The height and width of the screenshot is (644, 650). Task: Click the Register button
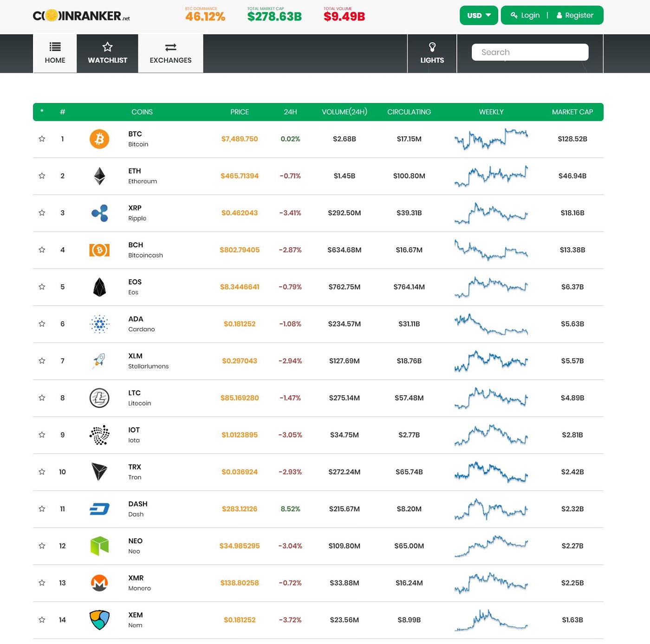click(575, 15)
